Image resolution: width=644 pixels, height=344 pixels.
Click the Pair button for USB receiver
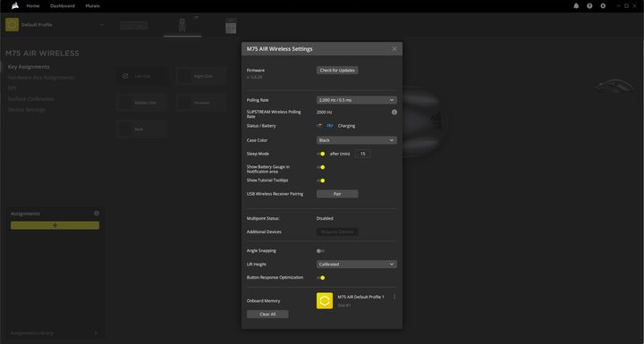pos(337,194)
